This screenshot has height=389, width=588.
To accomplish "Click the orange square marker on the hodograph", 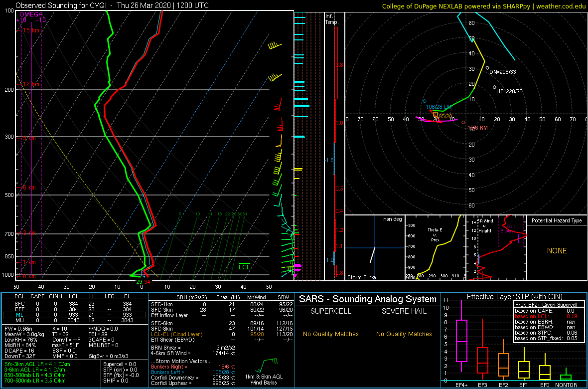I will click(x=436, y=114).
